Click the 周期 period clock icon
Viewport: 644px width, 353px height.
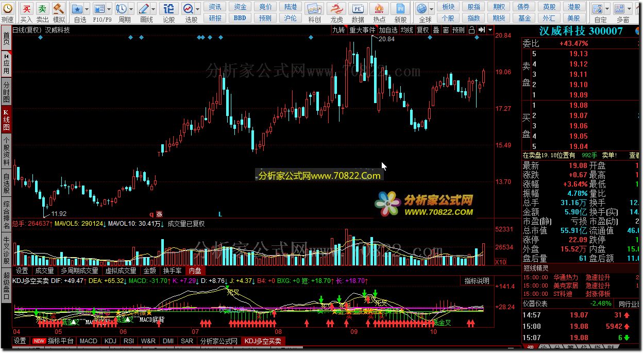coord(122,9)
